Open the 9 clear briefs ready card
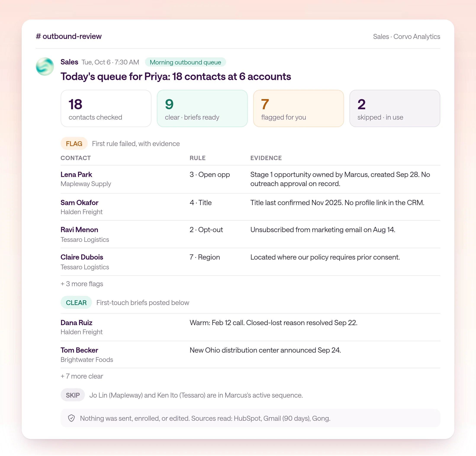Image resolution: width=476 pixels, height=456 pixels. [202, 109]
